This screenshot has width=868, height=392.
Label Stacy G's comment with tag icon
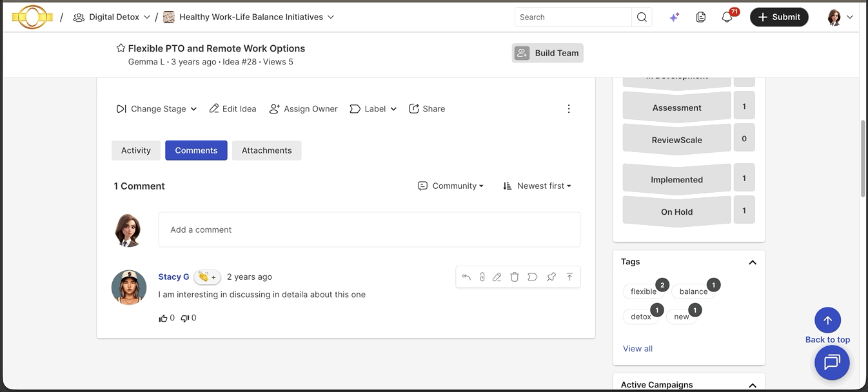533,277
